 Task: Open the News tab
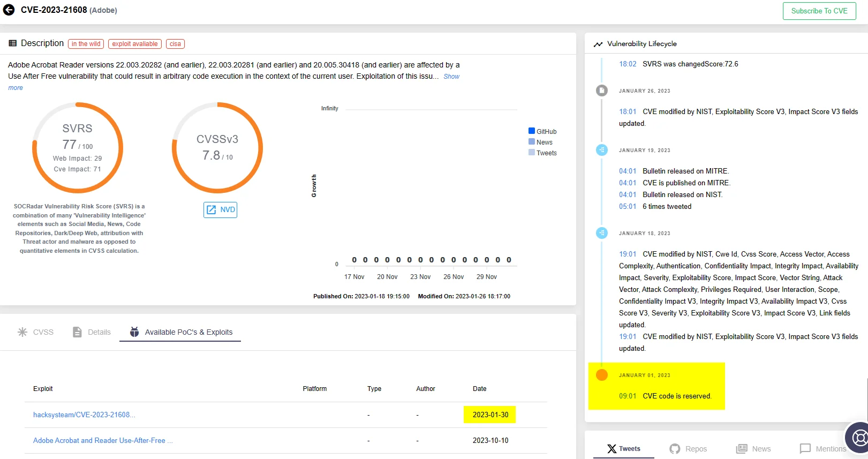pos(753,449)
